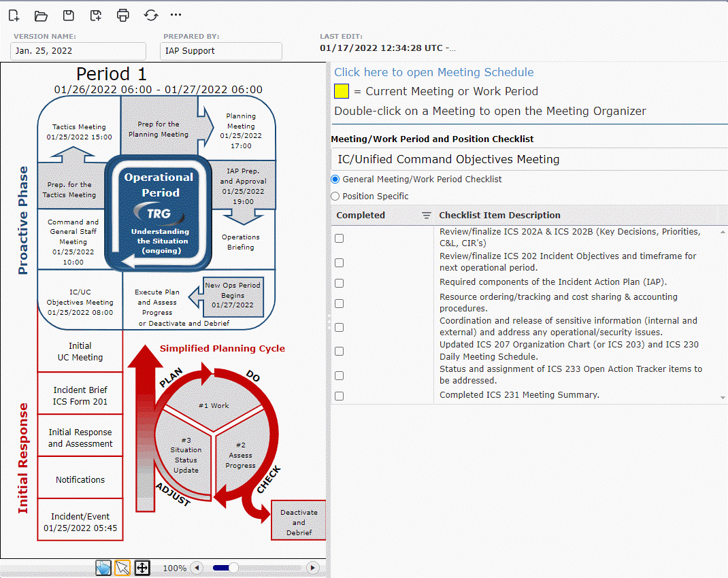Print using the printer icon
This screenshot has width=728, height=578.
122,15
